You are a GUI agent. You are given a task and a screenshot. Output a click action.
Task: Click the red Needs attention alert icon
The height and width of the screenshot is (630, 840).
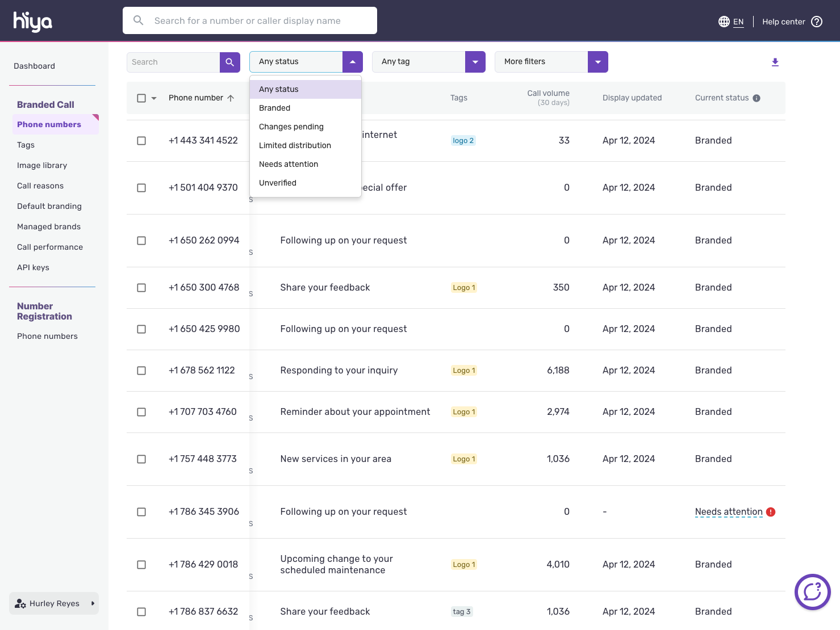(x=771, y=512)
